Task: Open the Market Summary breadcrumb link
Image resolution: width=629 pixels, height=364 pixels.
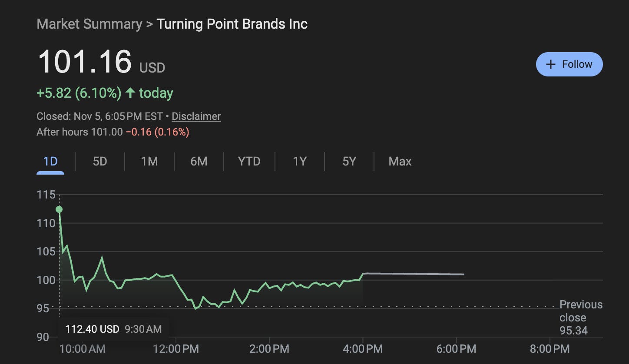Action: (89, 24)
